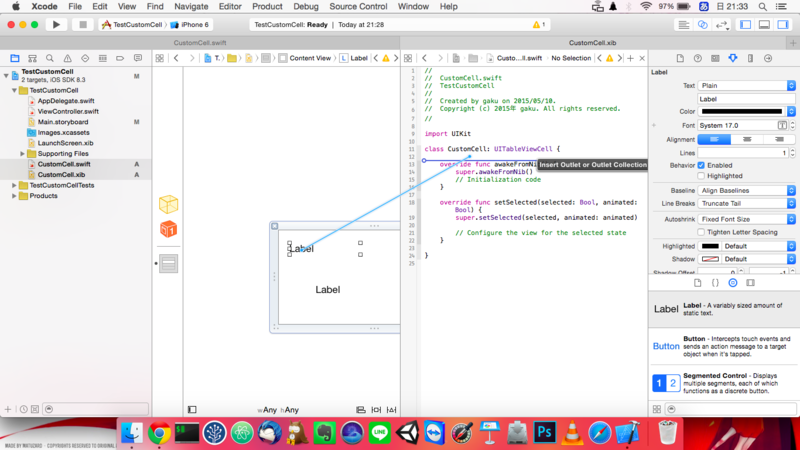Screen dimensions: 800x450
Task: Toggle Tighten Letter Spacing checkbox
Action: tap(701, 232)
